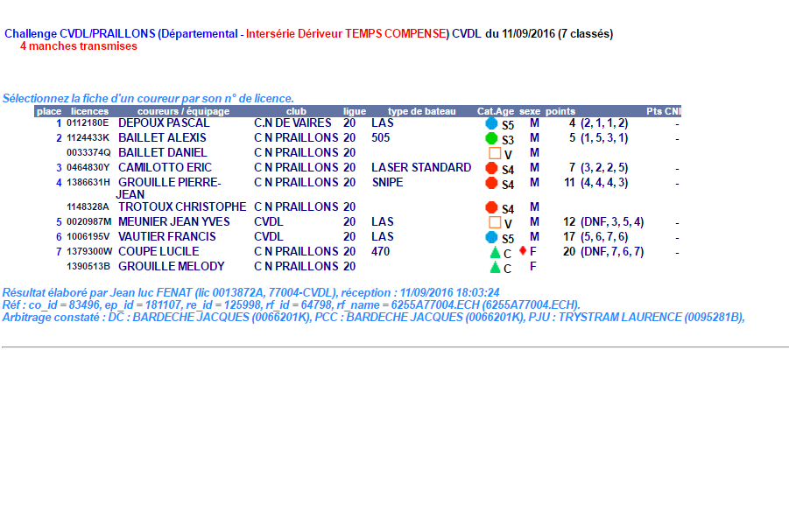The height and width of the screenshot is (532, 789).
Task: Click the 'points' column header
Action: pos(560,111)
